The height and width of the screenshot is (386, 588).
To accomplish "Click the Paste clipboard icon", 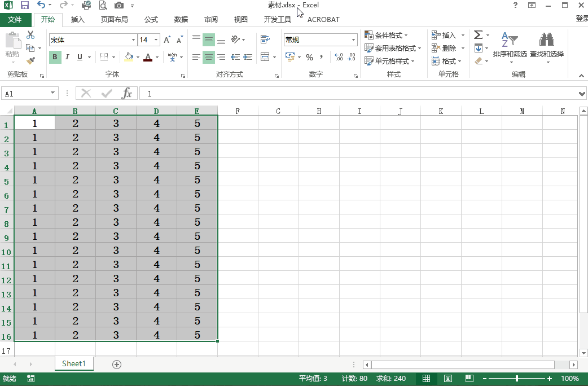I will tap(12, 41).
